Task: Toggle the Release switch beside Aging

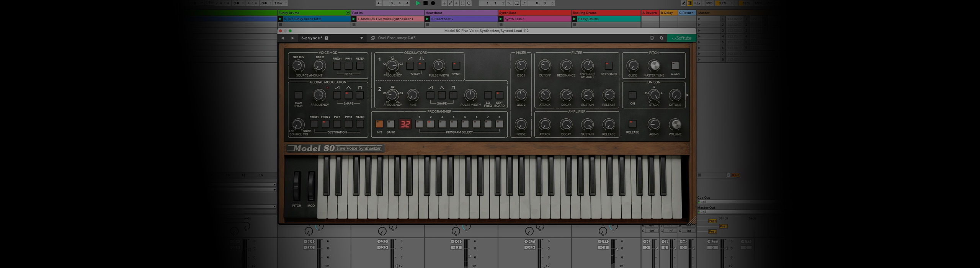Action: (632, 124)
